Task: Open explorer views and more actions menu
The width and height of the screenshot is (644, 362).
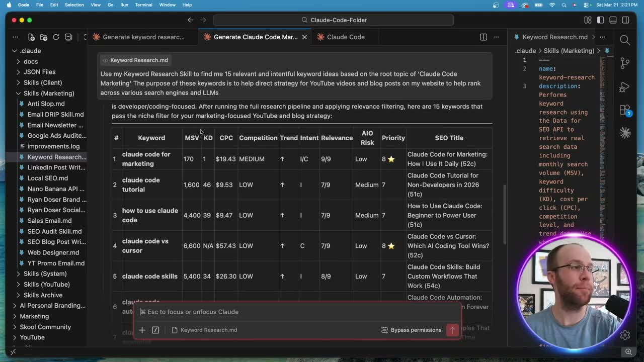Action: tap(16, 37)
